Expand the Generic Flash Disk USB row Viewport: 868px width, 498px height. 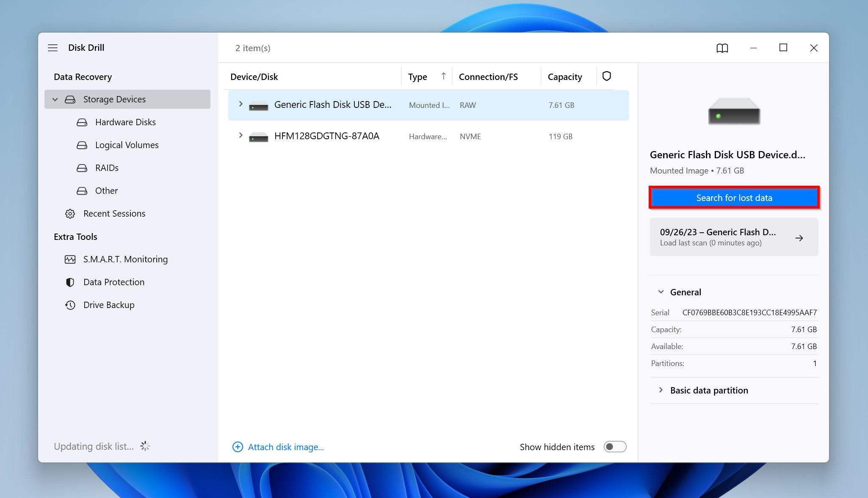click(x=241, y=104)
